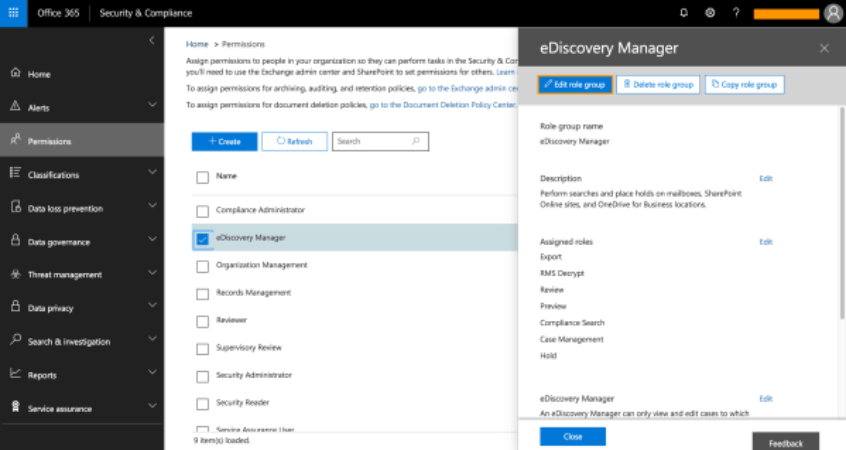Expand the Classifications menu chevron

pos(152,173)
